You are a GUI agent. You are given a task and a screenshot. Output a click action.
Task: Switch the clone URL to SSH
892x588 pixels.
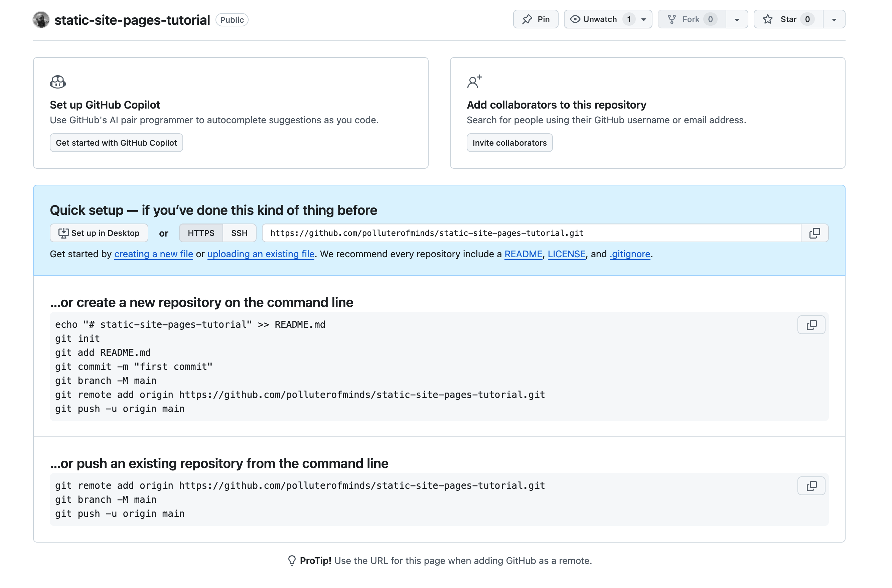pos(239,233)
